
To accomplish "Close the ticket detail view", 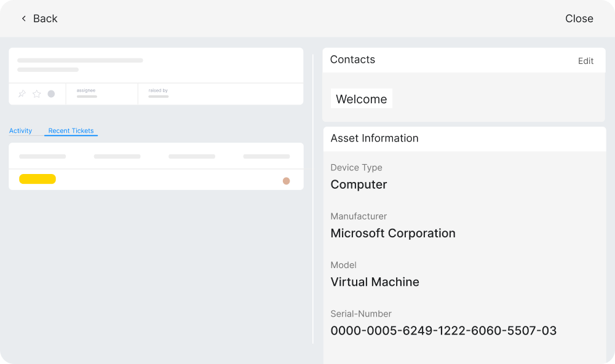I will [x=579, y=18].
